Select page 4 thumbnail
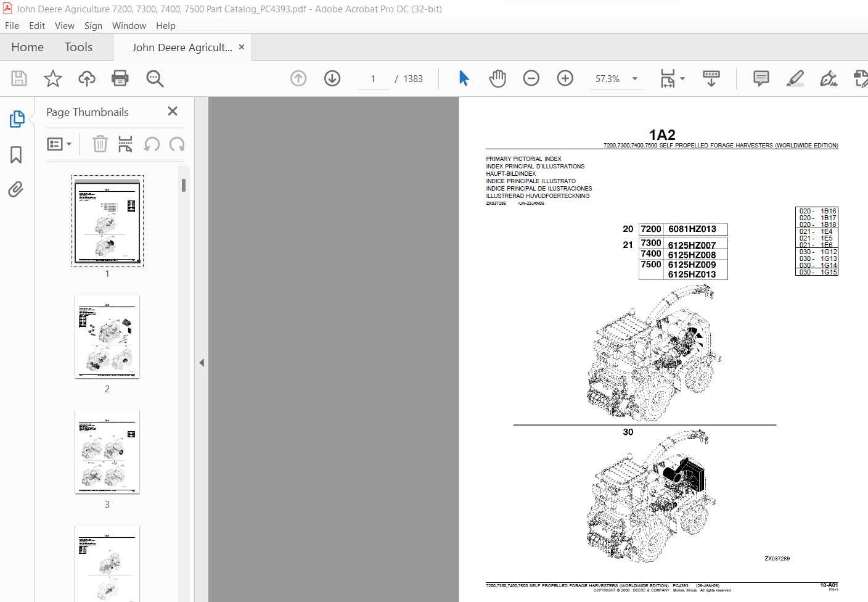This screenshot has width=868, height=602. tap(107, 563)
